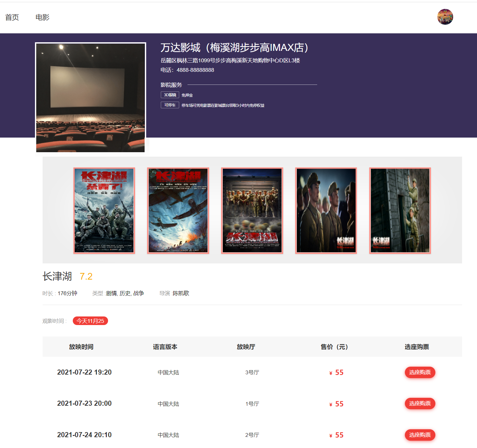Click the showtime 2021-07-23 20:00
477x448 pixels.
(84, 404)
